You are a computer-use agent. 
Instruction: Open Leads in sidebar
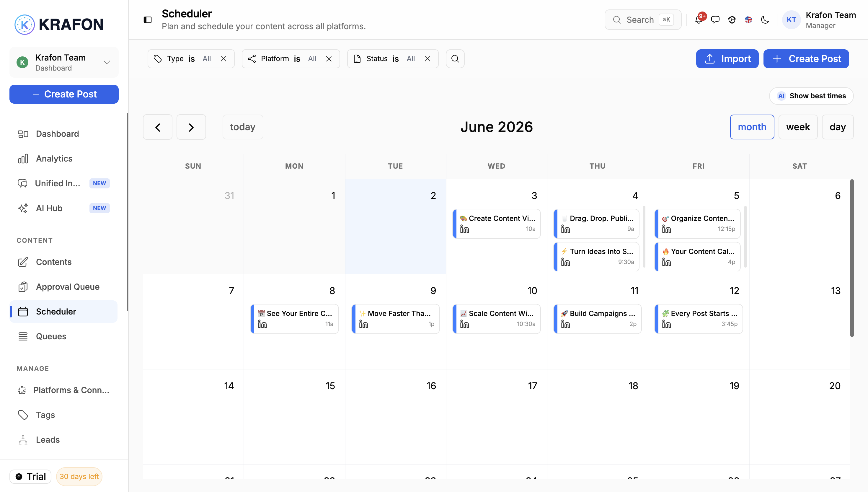click(64, 440)
